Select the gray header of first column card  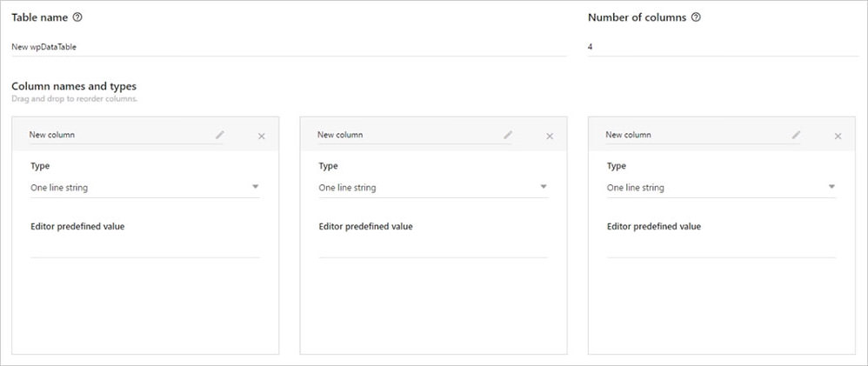[x=145, y=134]
